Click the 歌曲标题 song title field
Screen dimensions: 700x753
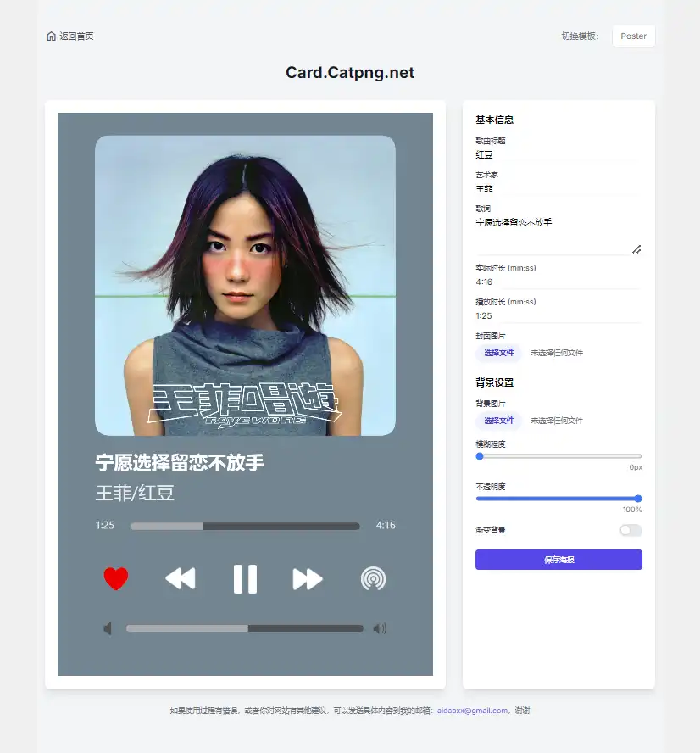pyautogui.click(x=557, y=155)
